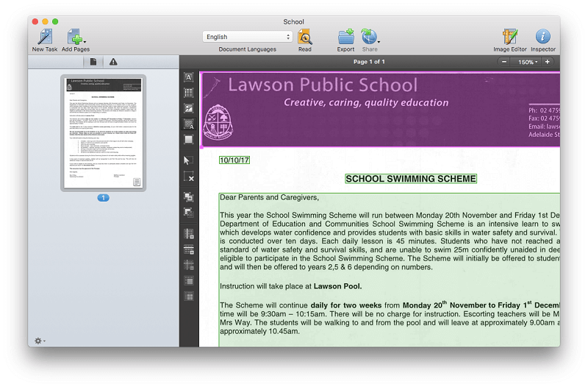This screenshot has height=387, width=588.
Task: Switch to the warnings tab
Action: (x=113, y=62)
